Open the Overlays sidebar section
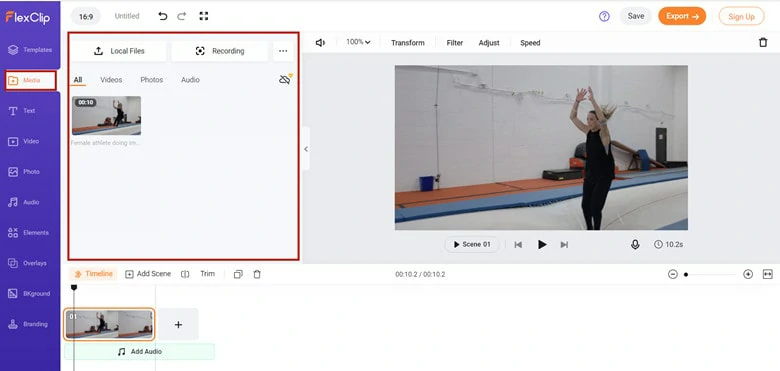The width and height of the screenshot is (780, 371). pos(27,263)
